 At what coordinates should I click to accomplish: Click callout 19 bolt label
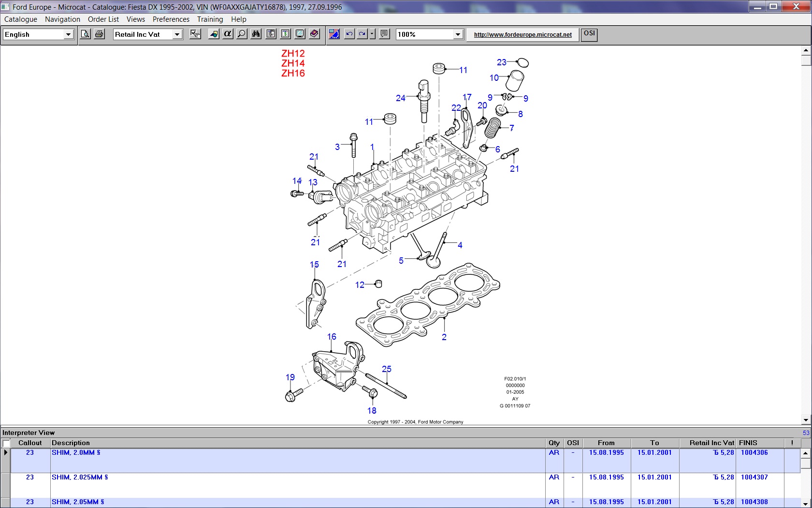pyautogui.click(x=290, y=377)
